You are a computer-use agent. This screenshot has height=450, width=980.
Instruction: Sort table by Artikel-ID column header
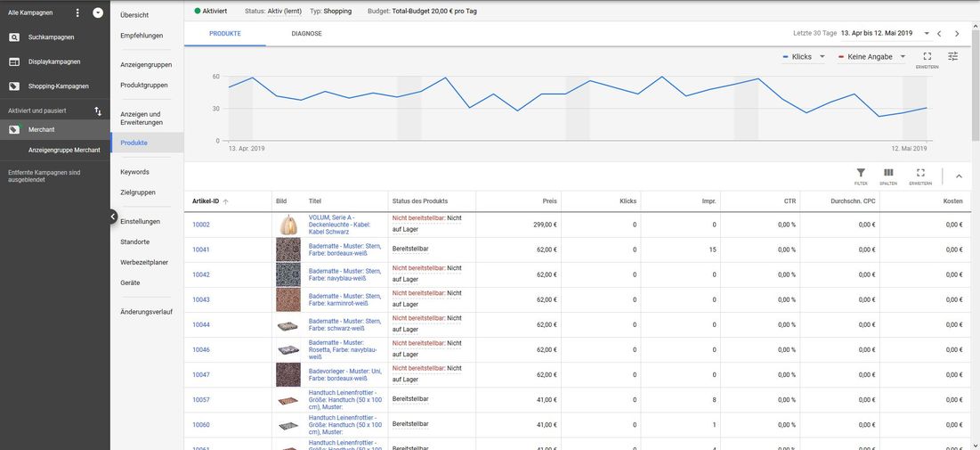point(206,201)
